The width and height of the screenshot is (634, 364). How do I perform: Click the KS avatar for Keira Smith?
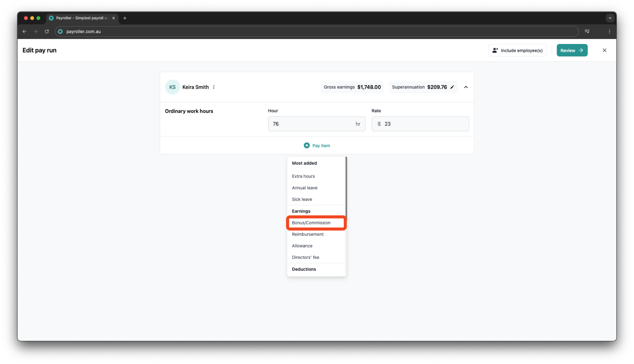[x=172, y=87]
